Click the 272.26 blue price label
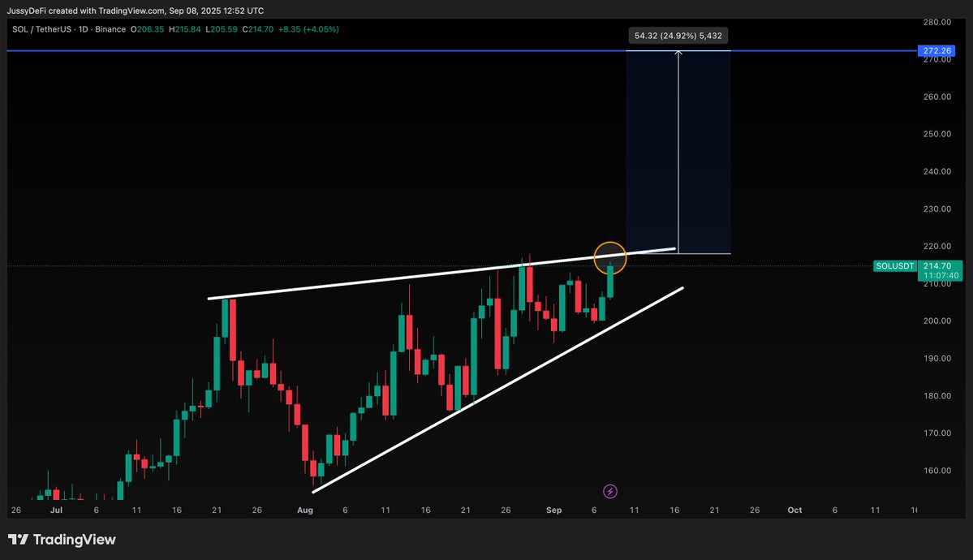 click(936, 51)
